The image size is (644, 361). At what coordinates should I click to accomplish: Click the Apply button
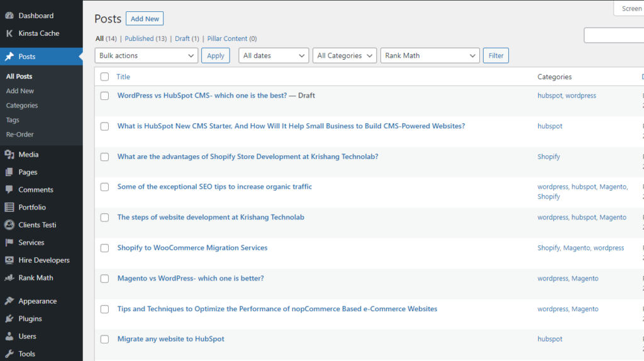click(x=215, y=55)
